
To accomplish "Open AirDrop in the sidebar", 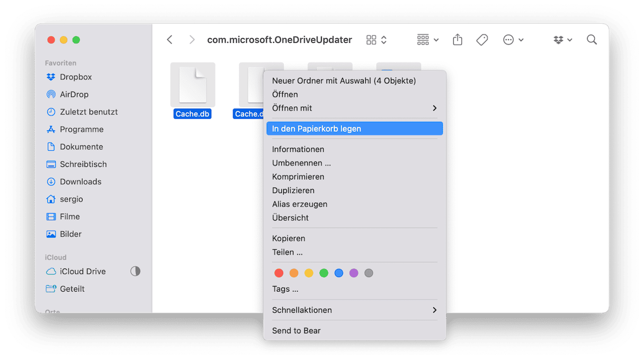I will pyautogui.click(x=67, y=94).
